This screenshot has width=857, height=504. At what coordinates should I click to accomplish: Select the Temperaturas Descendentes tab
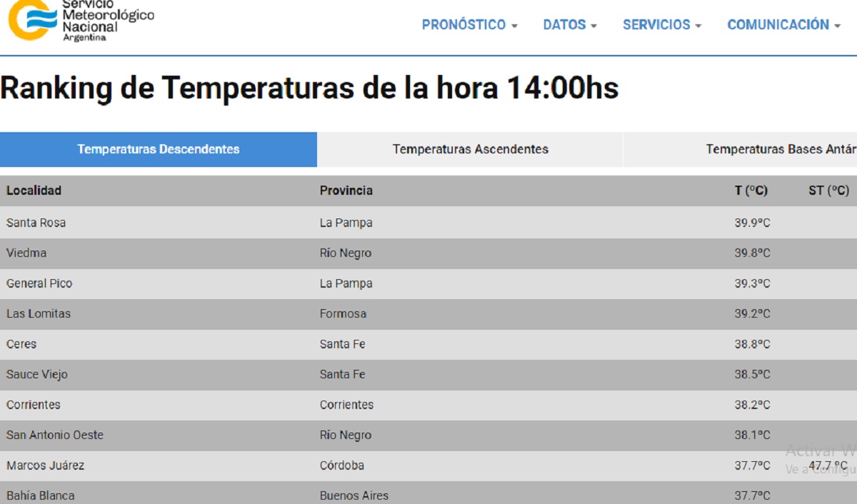pos(159,149)
